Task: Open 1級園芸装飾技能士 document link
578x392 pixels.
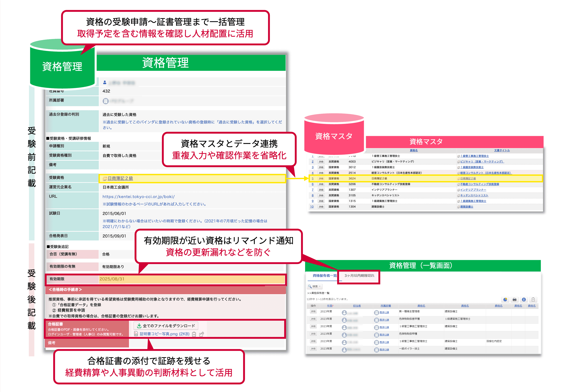Action: pos(472,167)
